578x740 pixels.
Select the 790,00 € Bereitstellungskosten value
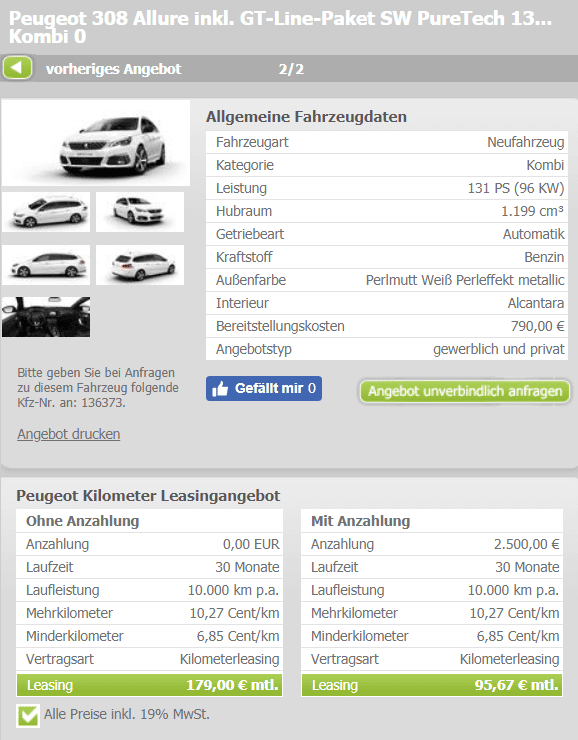tap(537, 326)
